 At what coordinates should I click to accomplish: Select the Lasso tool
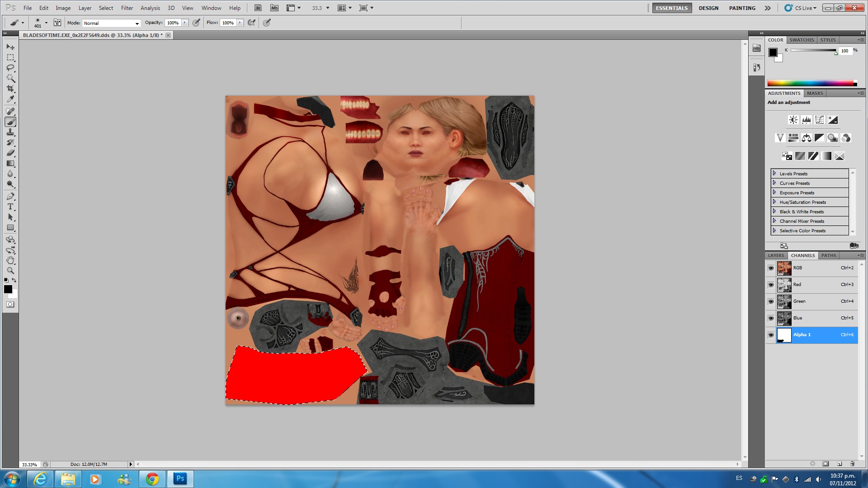(x=10, y=68)
